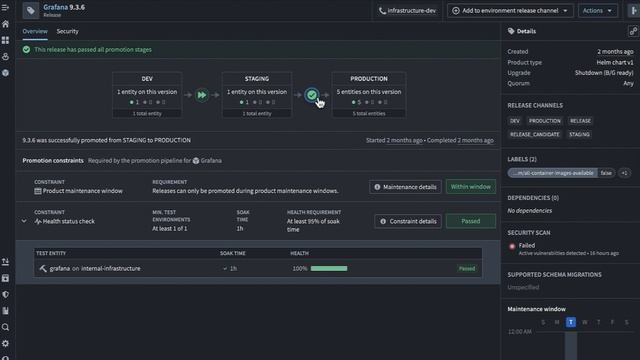
Task: Click the 'No dependencies' text
Action: click(529, 211)
